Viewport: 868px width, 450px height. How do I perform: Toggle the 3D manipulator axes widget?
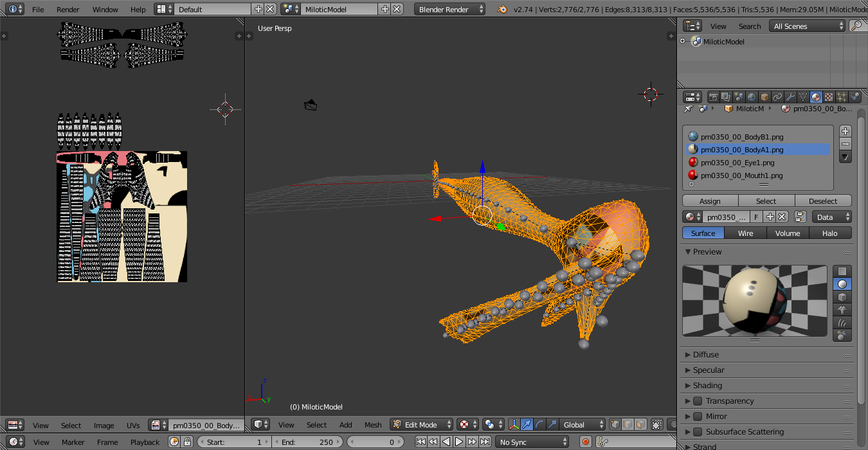[x=514, y=424]
